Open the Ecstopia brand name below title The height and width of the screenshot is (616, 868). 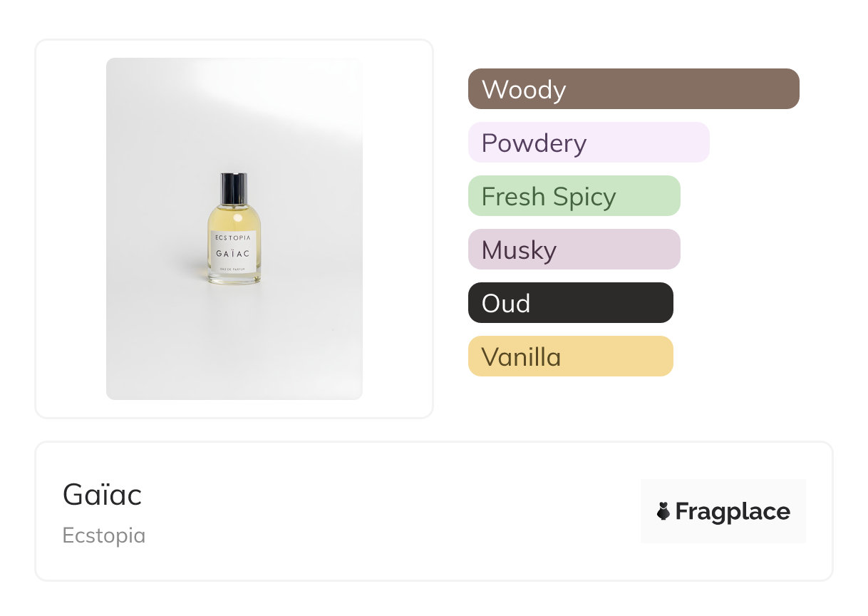coord(104,535)
